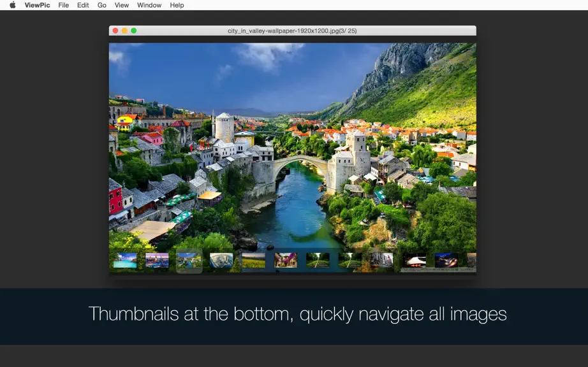This screenshot has height=367, width=588.
Task: Select the highlighted city in valley thumbnail
Action: click(189, 260)
